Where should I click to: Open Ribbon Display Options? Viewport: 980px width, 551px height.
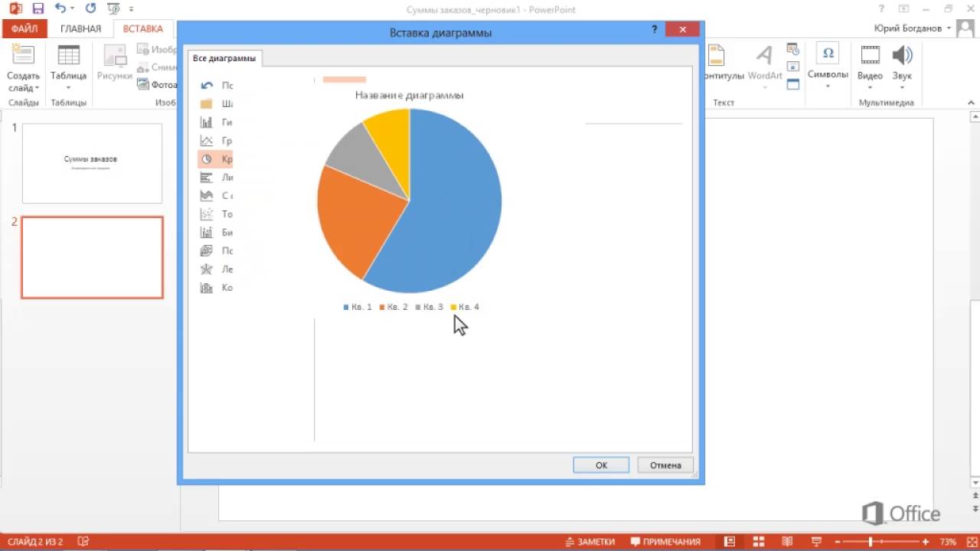(904, 9)
